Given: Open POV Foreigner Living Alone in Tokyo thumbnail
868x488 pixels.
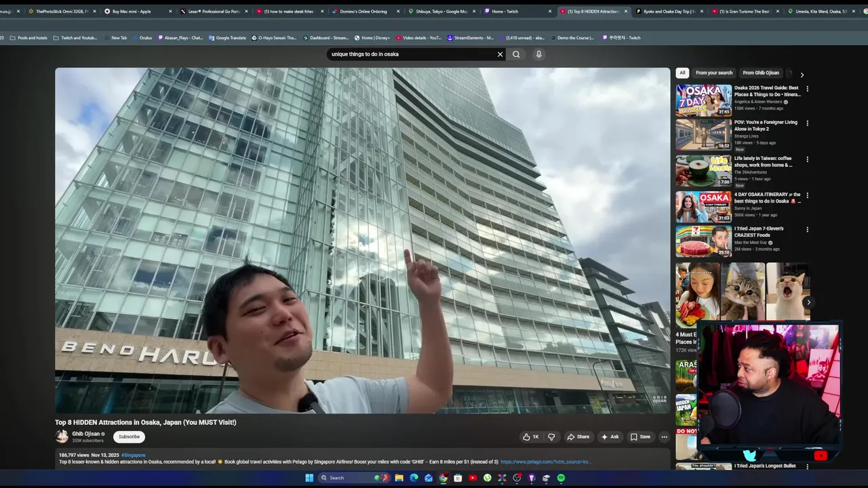Looking at the screenshot, I should (x=703, y=134).
